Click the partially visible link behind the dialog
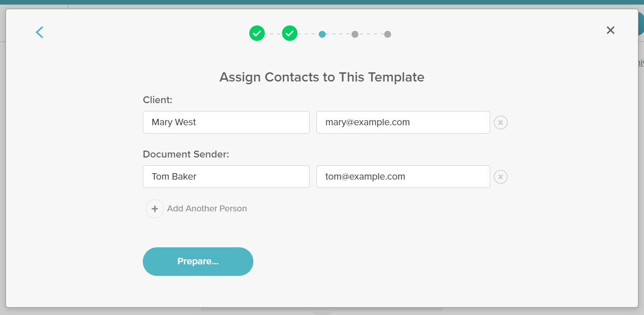This screenshot has height=315, width=644. [x=640, y=61]
